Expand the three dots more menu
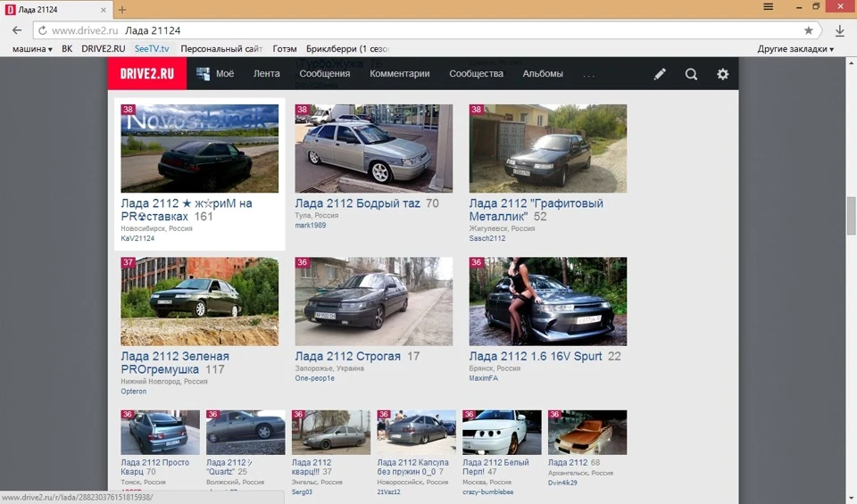This screenshot has height=504, width=857. (588, 75)
